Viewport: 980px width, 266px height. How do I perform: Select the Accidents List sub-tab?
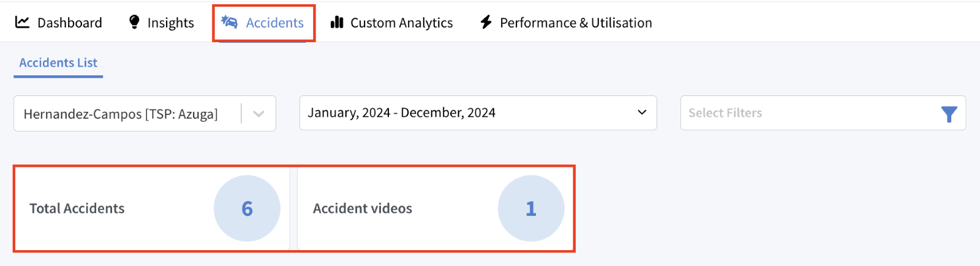58,63
